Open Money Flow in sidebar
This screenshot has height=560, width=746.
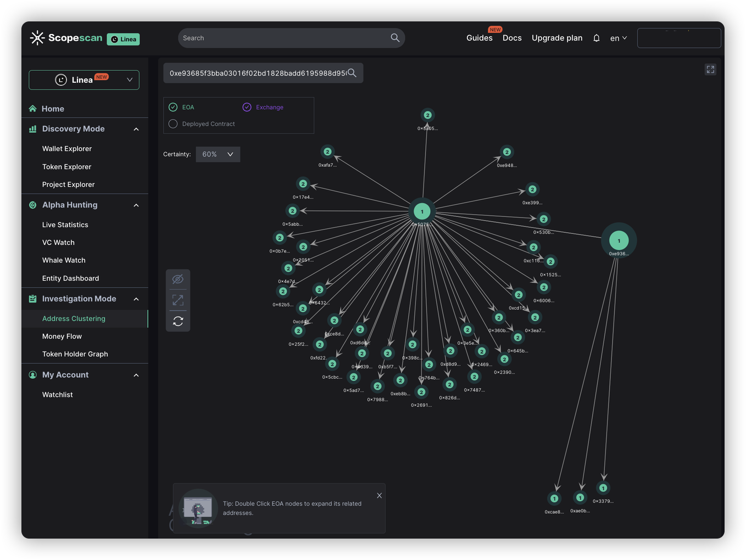[62, 337]
